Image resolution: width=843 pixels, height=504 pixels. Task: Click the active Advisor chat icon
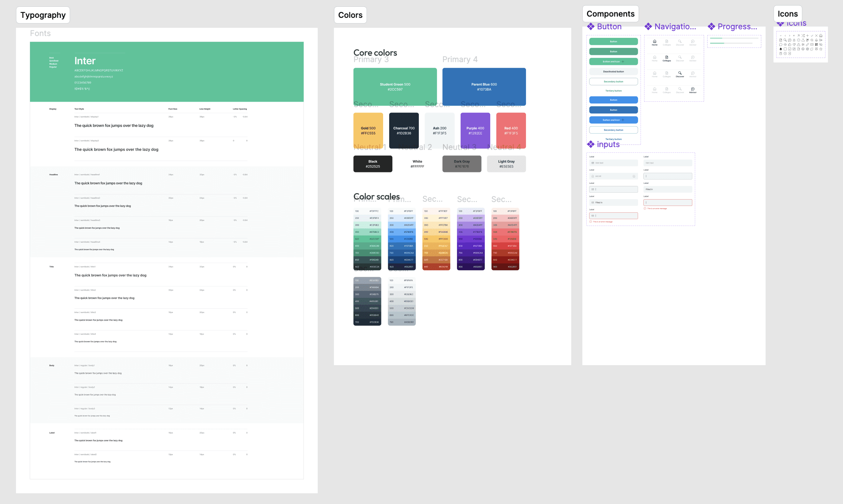pos(693,89)
